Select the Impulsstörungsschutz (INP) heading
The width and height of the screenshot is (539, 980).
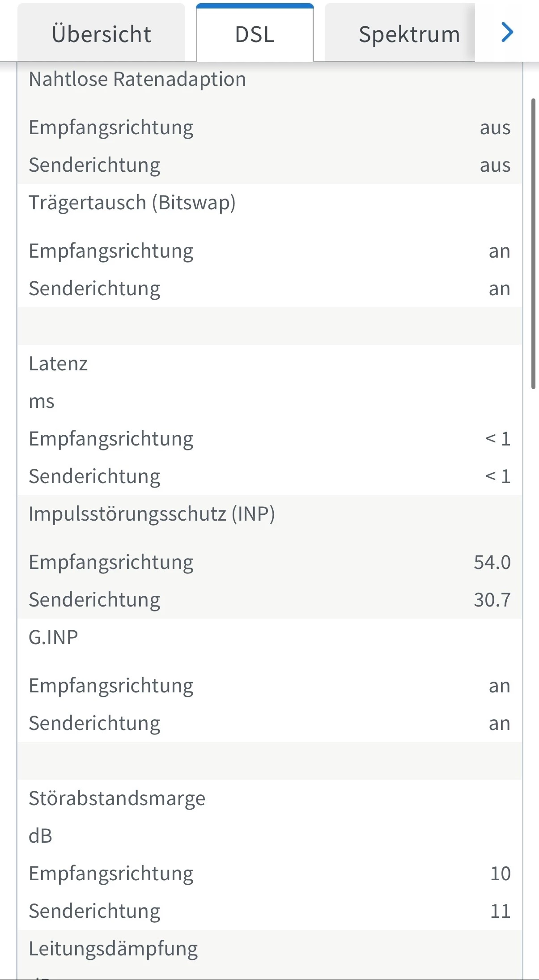point(152,514)
